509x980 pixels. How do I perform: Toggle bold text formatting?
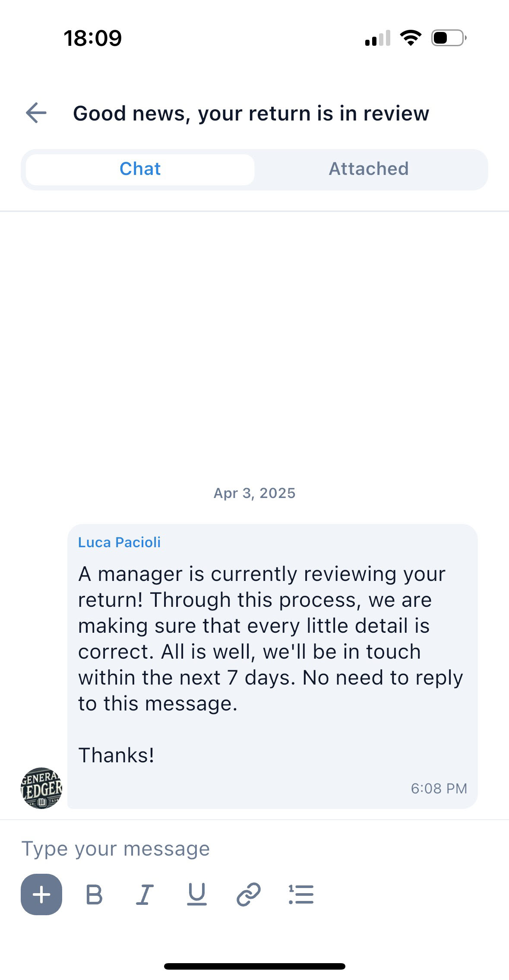(x=94, y=894)
